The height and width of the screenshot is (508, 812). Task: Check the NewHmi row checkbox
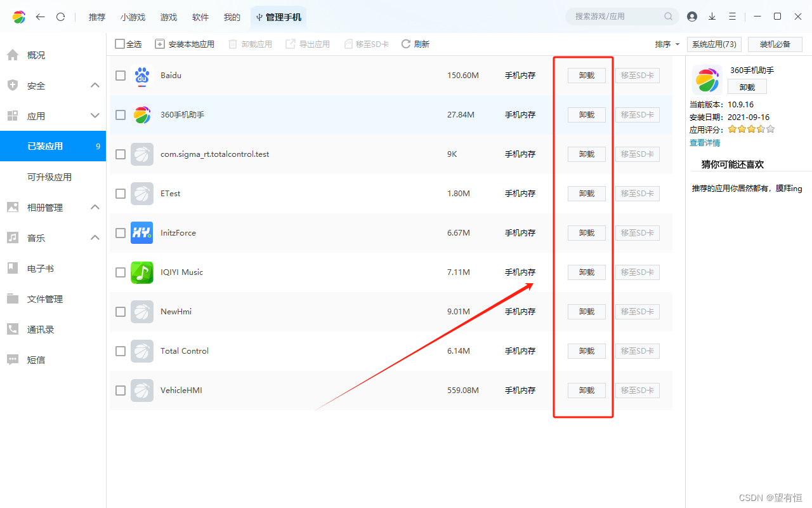point(121,312)
